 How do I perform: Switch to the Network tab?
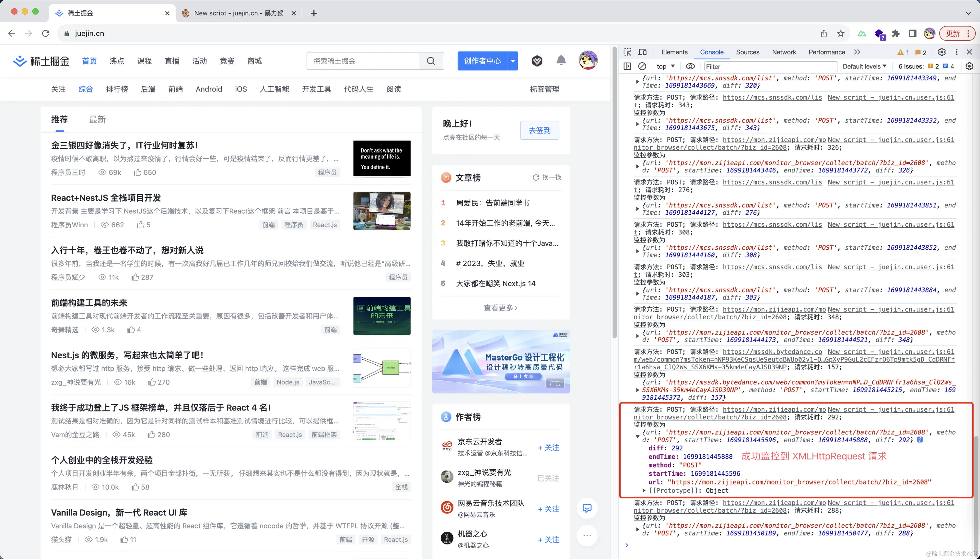[783, 52]
